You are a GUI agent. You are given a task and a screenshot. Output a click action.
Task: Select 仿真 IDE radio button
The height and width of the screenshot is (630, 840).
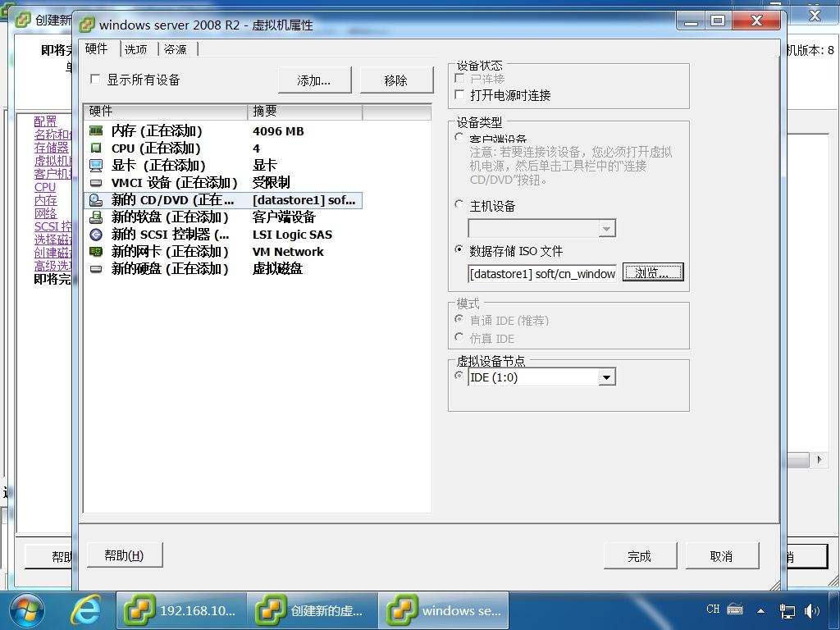[459, 337]
